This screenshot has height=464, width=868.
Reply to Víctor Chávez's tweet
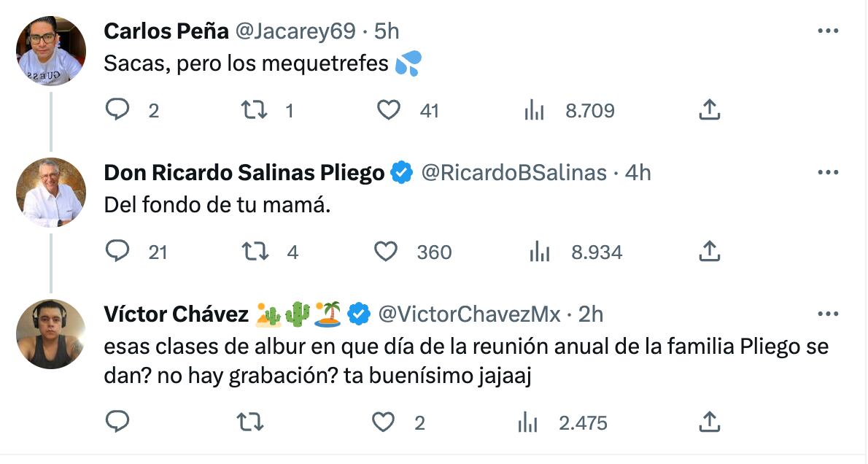pyautogui.click(x=117, y=422)
